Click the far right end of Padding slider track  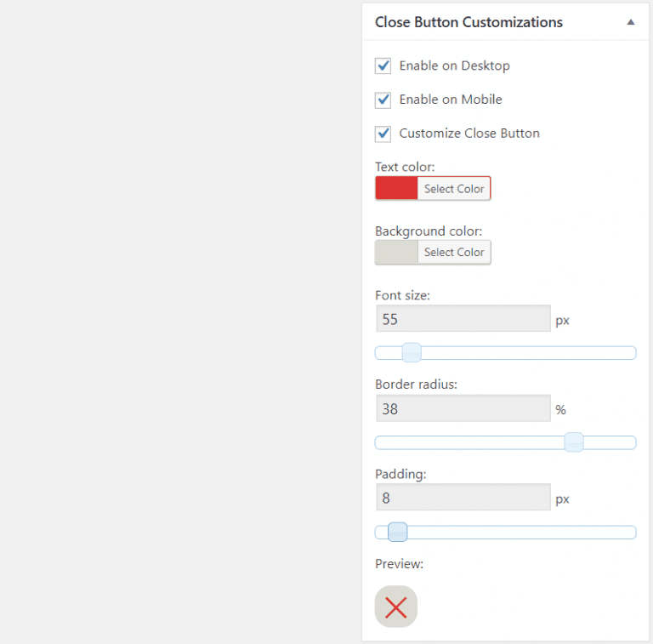click(632, 533)
